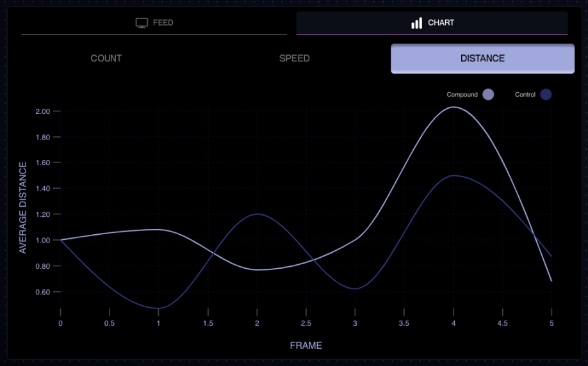Screen dimensions: 588x366
Task: Click the Control legend text label
Action: [x=525, y=95]
